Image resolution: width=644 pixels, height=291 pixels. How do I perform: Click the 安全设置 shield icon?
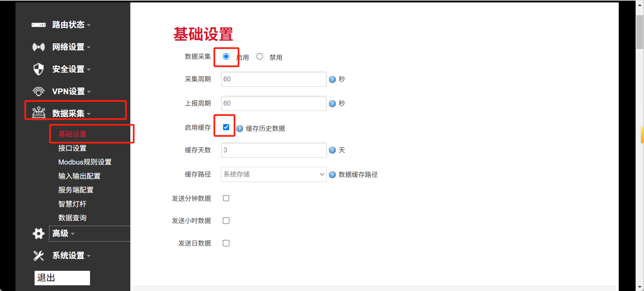38,69
